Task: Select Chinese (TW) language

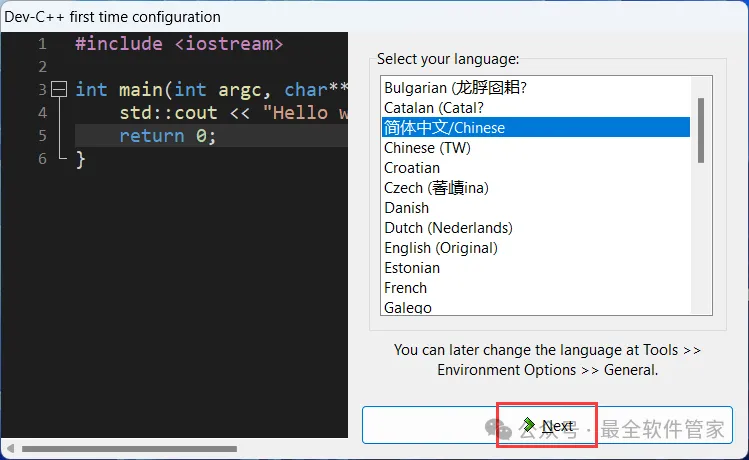Action: click(x=535, y=148)
